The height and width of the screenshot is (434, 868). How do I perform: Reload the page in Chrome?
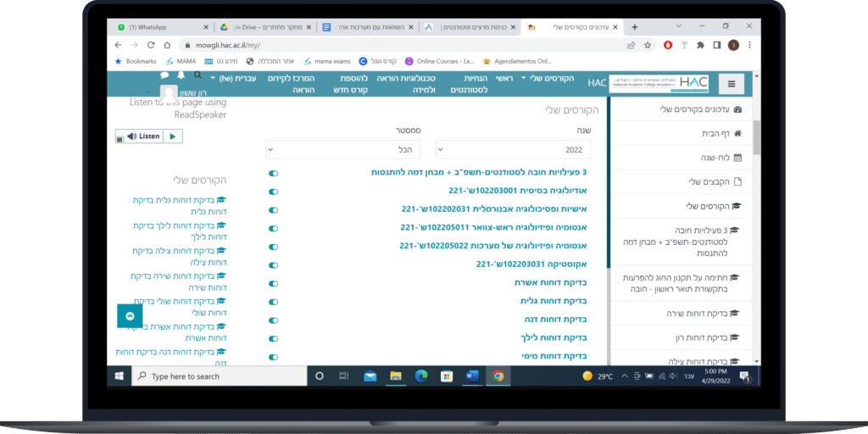(151, 45)
